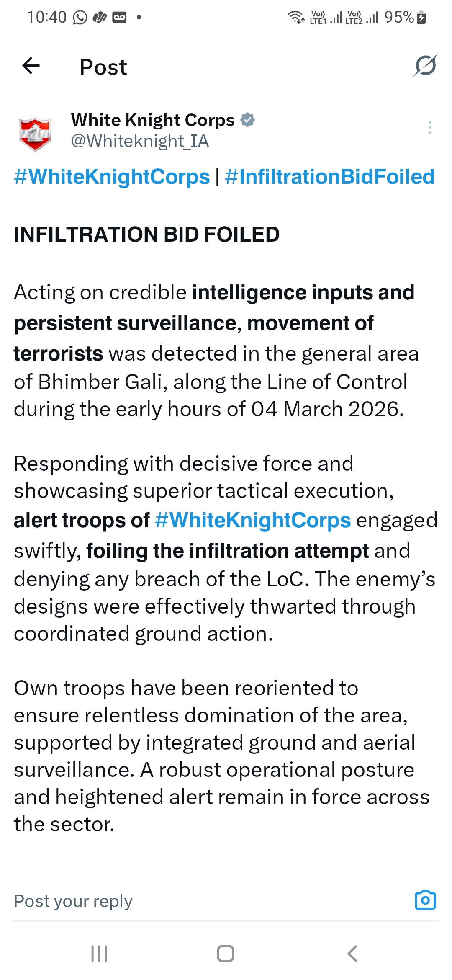Tap the Post title in header
The width and height of the screenshot is (452, 980).
point(103,67)
